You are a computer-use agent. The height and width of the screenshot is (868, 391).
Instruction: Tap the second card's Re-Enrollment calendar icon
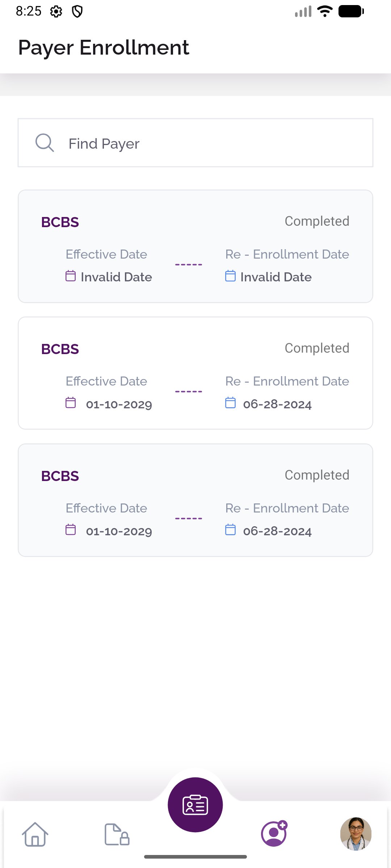[230, 403]
